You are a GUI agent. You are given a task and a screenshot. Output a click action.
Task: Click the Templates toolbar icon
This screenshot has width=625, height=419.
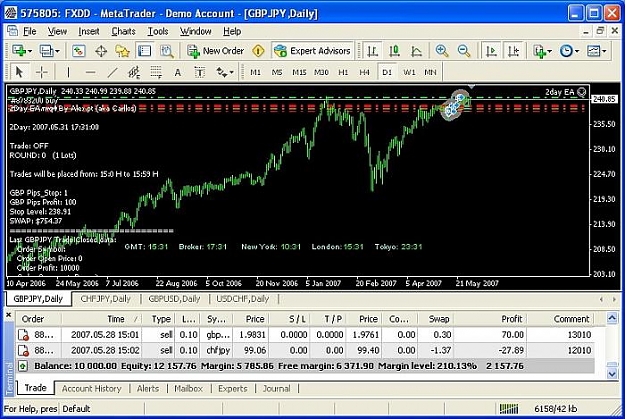(594, 51)
